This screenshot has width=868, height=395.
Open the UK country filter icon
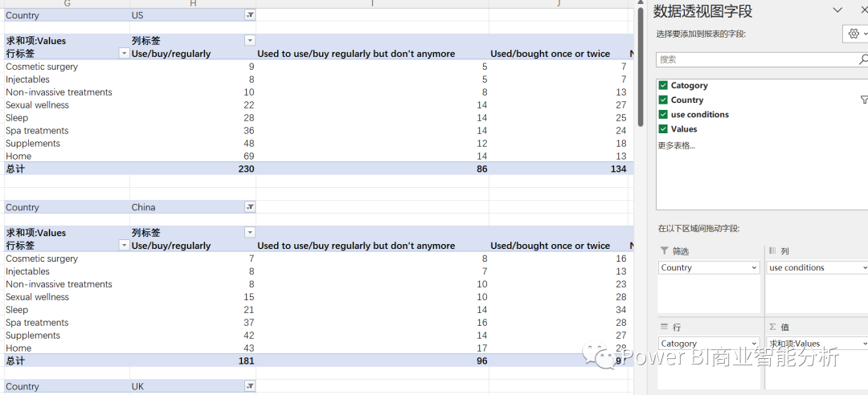click(x=250, y=386)
